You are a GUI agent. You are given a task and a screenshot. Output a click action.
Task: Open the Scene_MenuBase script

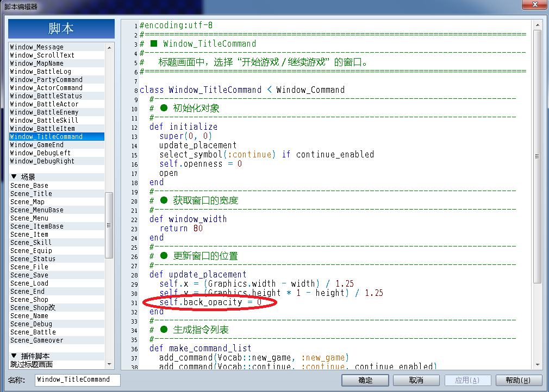pyautogui.click(x=57, y=210)
